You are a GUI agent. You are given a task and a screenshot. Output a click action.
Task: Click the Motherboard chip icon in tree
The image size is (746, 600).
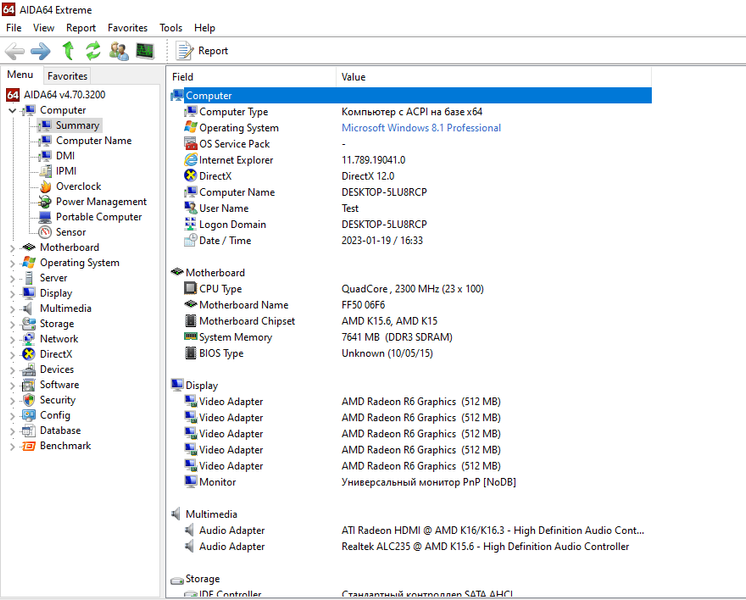29,247
